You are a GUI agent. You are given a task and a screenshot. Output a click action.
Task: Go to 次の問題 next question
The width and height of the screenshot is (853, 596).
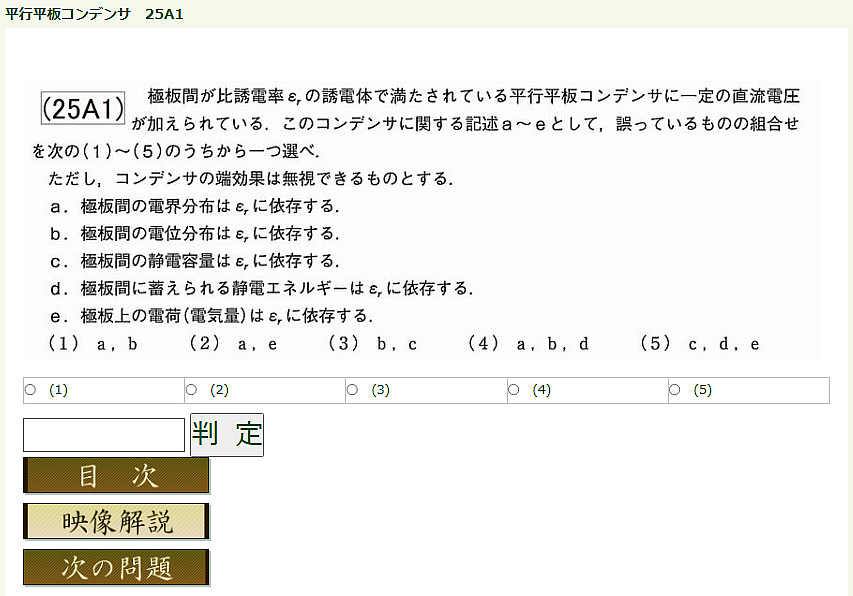[117, 567]
